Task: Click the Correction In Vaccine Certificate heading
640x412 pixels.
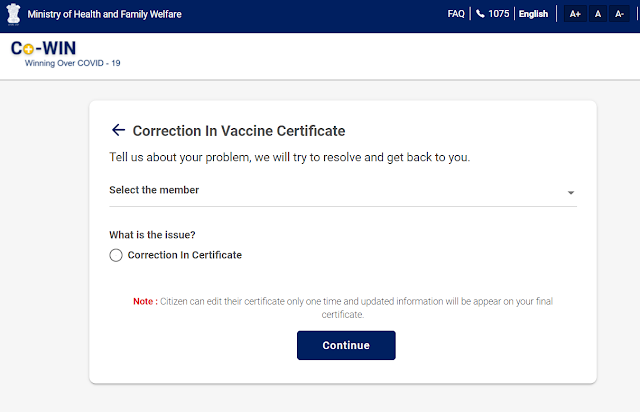Action: click(239, 131)
